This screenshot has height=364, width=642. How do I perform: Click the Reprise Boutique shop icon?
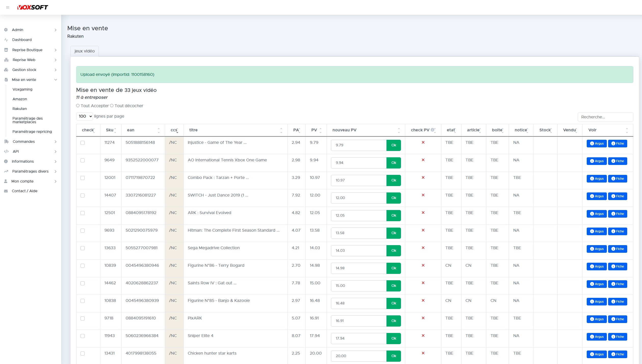point(6,50)
